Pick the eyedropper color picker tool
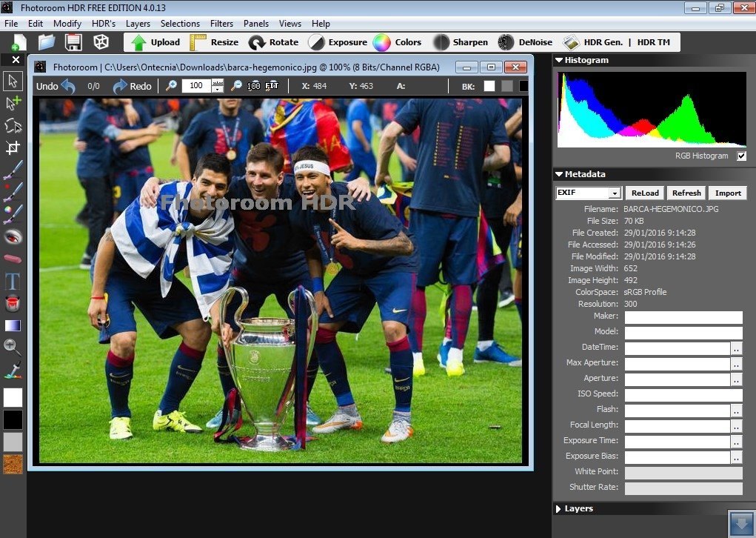756x538 pixels. (x=13, y=369)
